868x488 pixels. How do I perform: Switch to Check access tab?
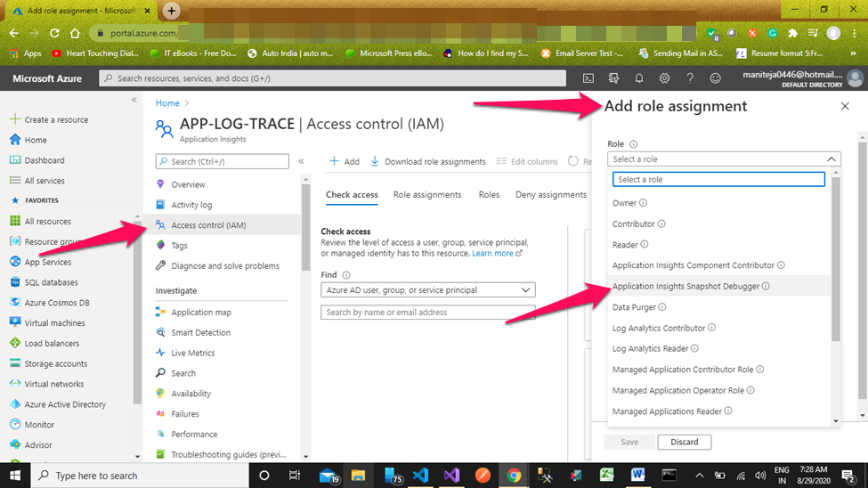(x=352, y=194)
